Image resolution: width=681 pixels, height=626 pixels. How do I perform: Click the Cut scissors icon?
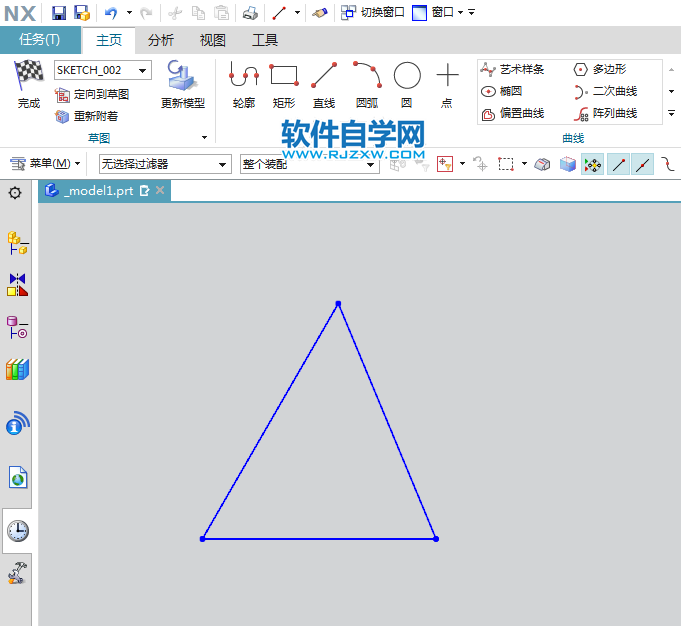pos(175,13)
